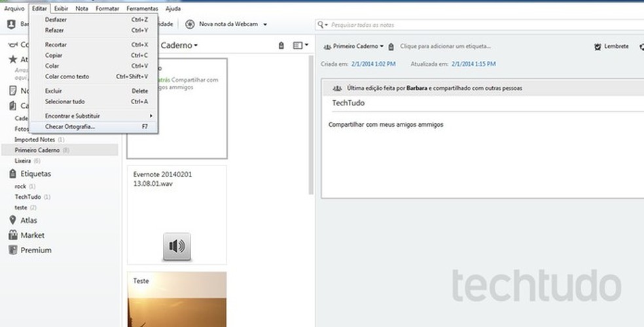Open the Formatar menu
Image resolution: width=644 pixels, height=327 pixels.
click(x=107, y=9)
